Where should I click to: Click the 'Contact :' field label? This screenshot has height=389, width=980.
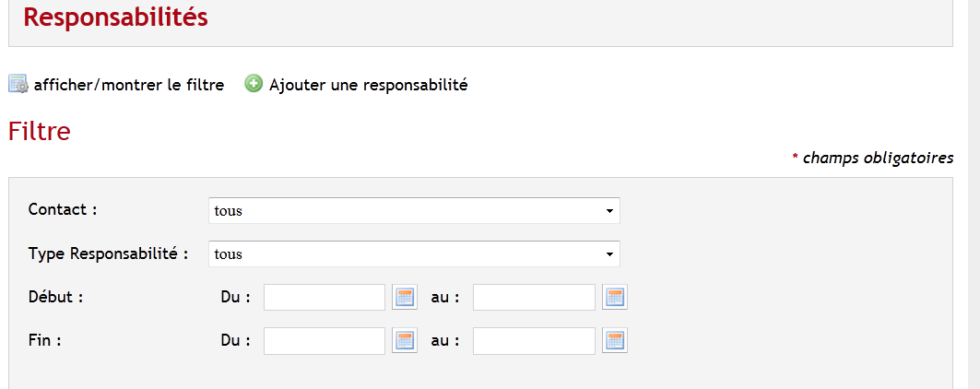63,209
